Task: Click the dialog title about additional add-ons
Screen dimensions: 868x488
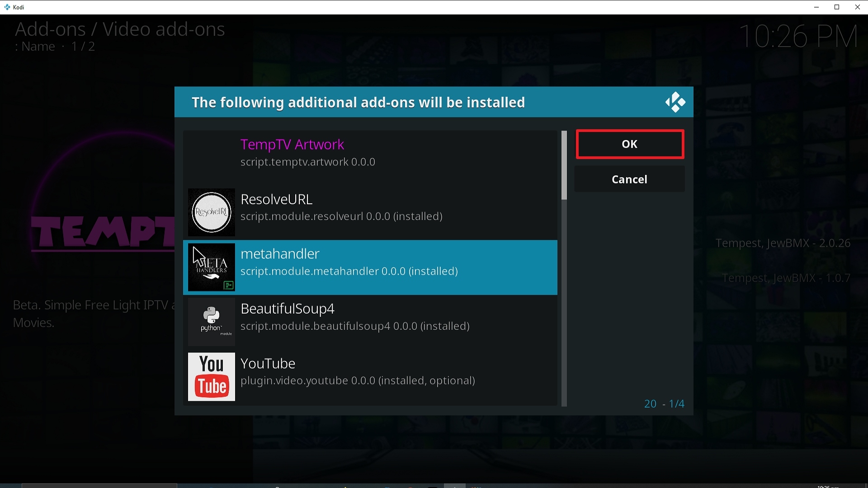Action: [x=358, y=103]
